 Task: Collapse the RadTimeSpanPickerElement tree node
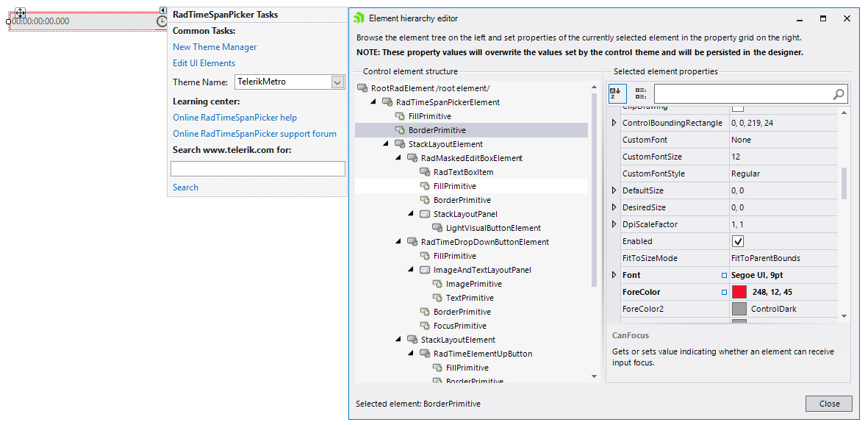[373, 101]
